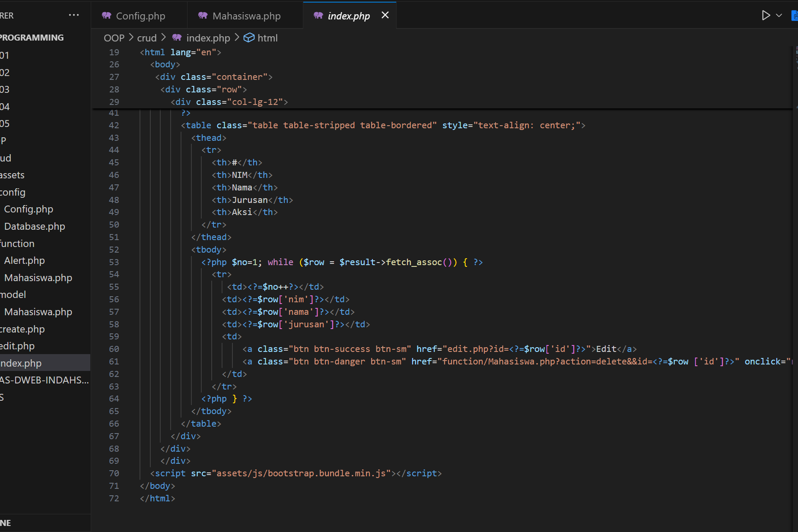Click line number 53 in the gutter
Viewport: 798px width, 532px height.
[114, 262]
